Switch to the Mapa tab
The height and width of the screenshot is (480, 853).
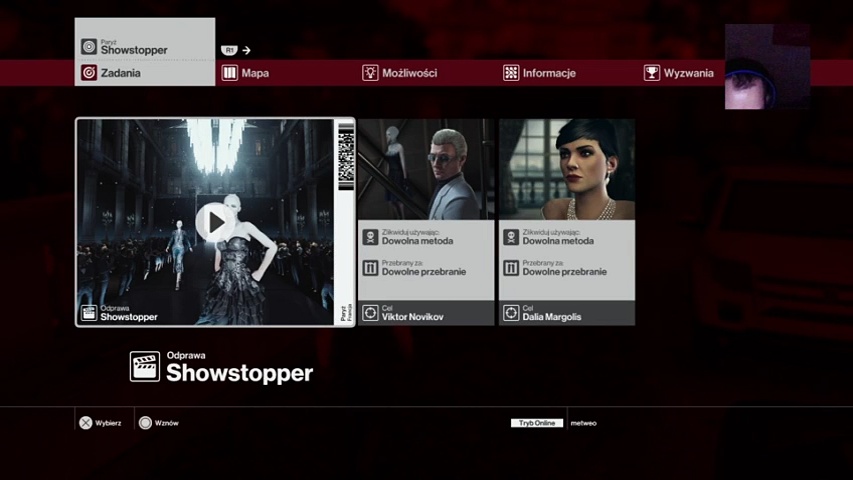(254, 73)
